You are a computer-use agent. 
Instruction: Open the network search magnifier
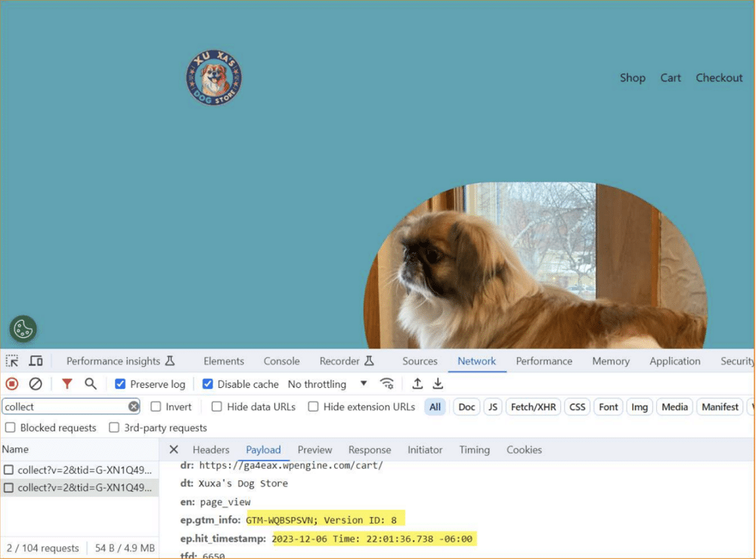[91, 384]
